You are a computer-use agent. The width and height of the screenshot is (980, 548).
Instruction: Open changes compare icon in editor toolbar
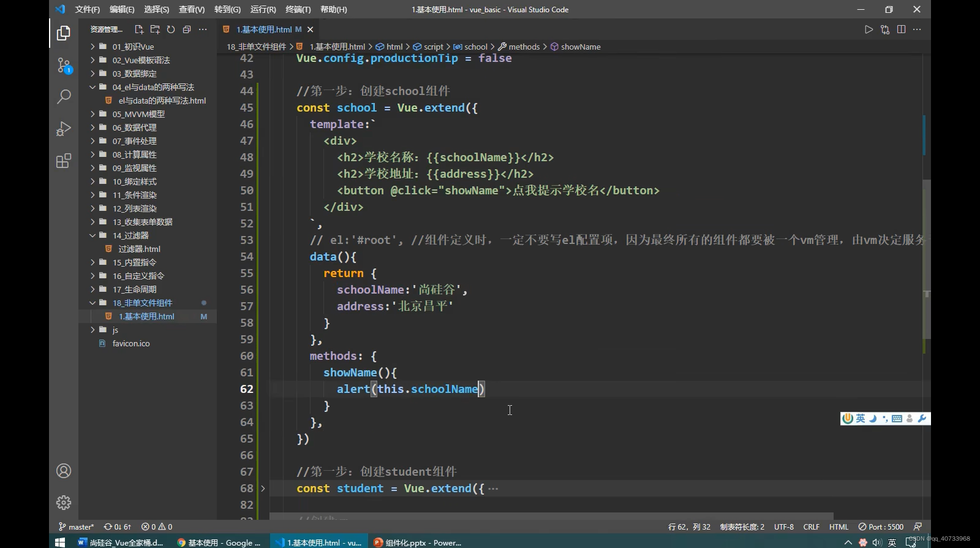click(885, 29)
